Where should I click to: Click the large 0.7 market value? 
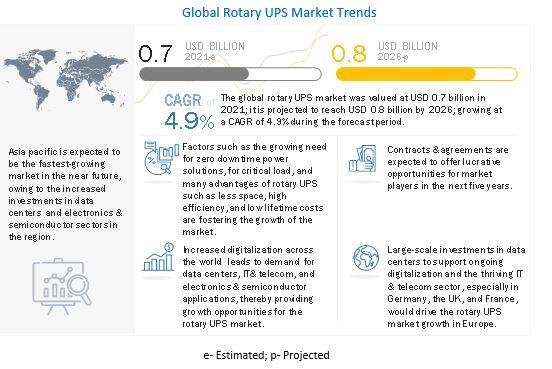pyautogui.click(x=155, y=54)
